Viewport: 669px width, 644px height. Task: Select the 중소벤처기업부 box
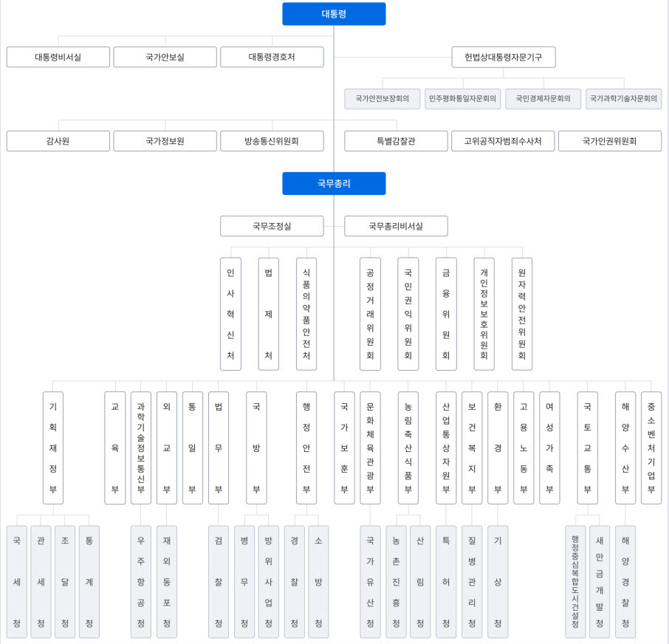click(651, 448)
